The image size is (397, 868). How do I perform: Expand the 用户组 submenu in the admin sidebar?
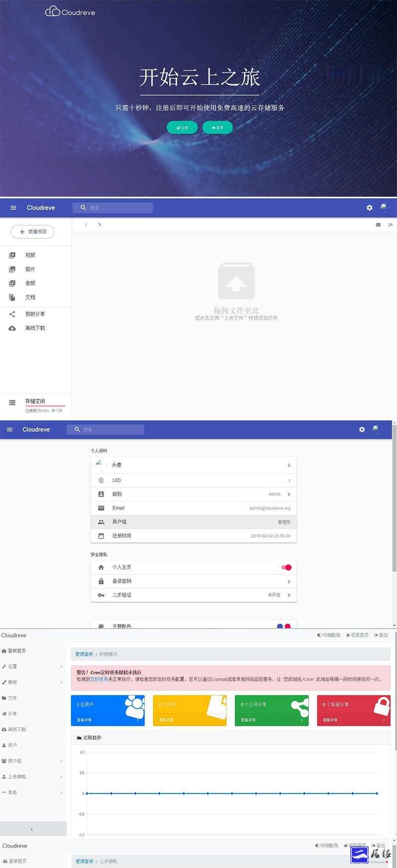pos(62,761)
